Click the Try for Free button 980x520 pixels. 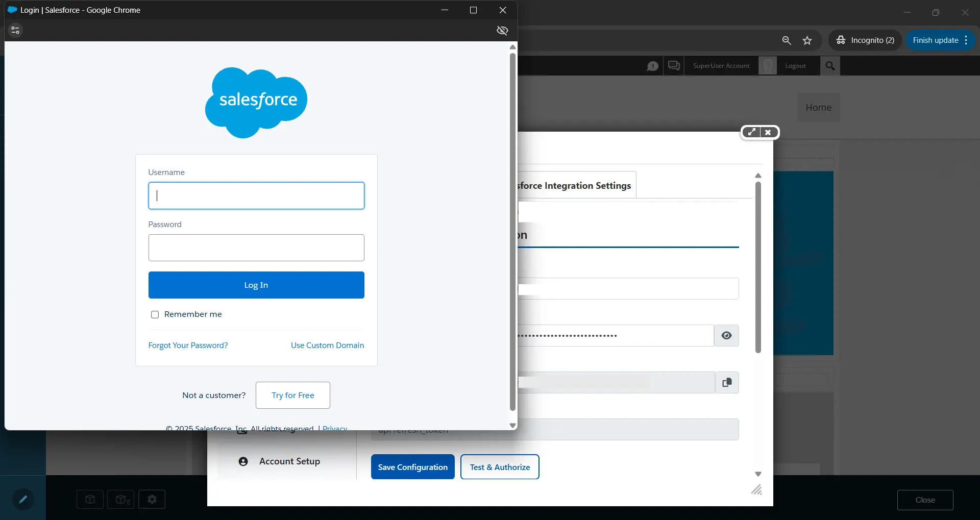[x=293, y=395]
